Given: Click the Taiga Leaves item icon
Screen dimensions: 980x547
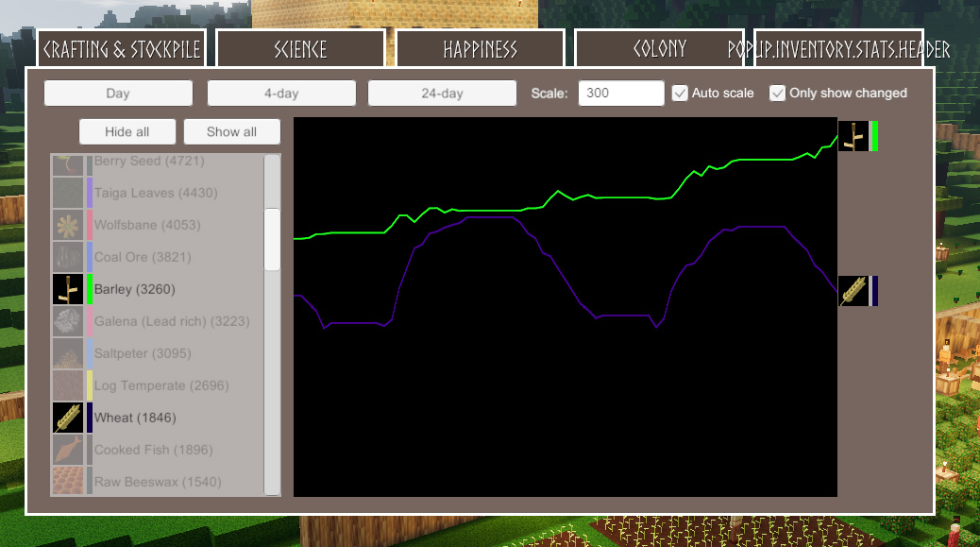Looking at the screenshot, I should (68, 193).
